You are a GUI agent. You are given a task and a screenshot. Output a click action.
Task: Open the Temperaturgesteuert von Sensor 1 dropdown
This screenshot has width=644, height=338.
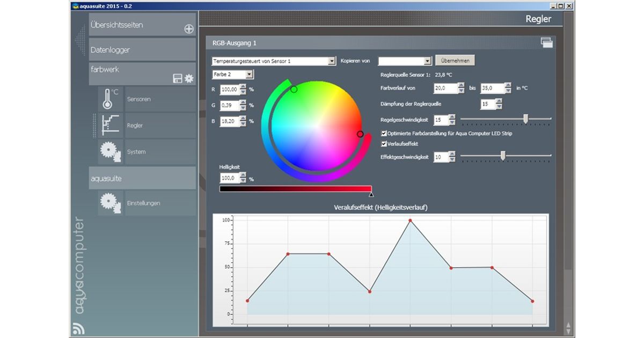331,61
